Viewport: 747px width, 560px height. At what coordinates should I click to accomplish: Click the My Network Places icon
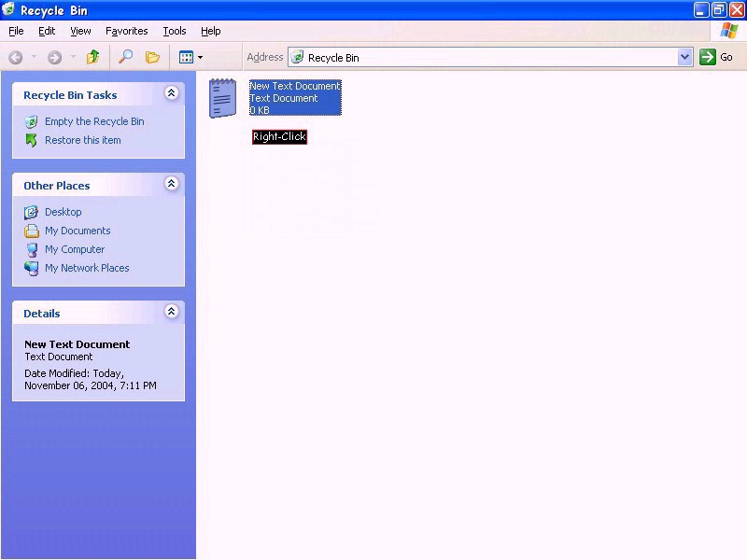(x=32, y=269)
